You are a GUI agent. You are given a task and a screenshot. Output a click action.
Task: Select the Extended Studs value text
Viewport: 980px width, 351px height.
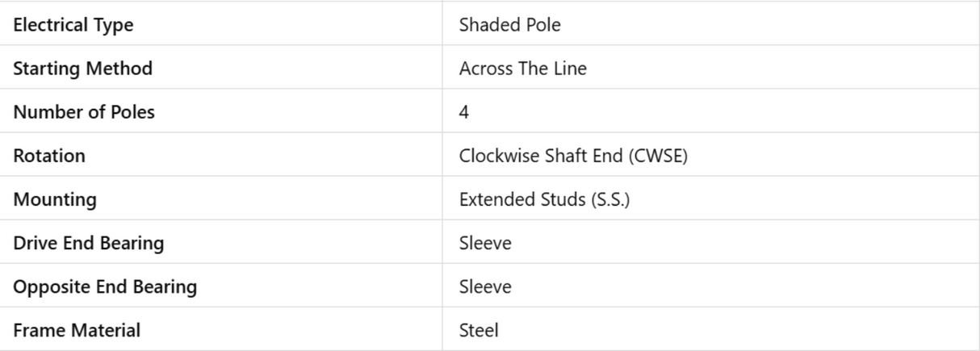click(x=520, y=199)
